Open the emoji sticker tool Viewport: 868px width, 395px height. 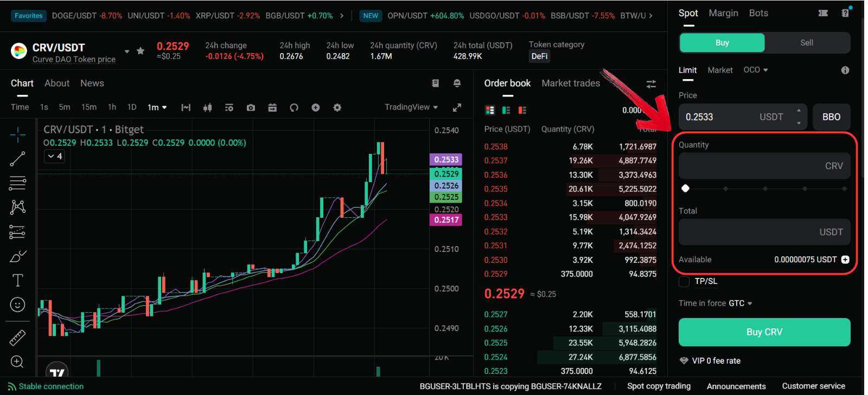[x=17, y=305]
